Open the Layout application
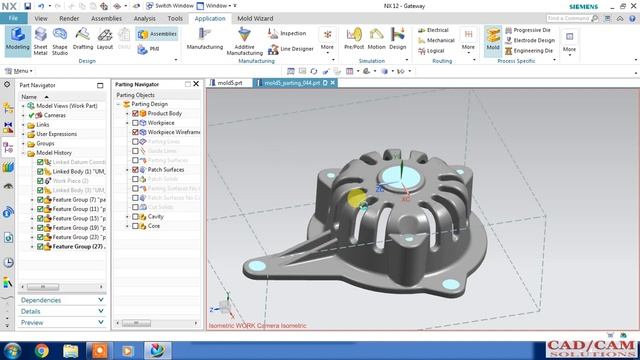This screenshot has width=640, height=360. pyautogui.click(x=105, y=39)
